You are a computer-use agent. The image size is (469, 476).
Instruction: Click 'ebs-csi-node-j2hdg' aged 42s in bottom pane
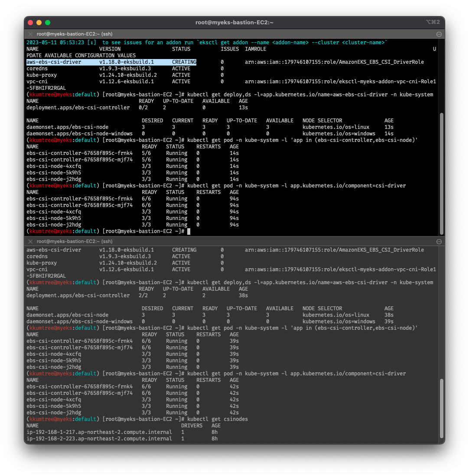54,413
